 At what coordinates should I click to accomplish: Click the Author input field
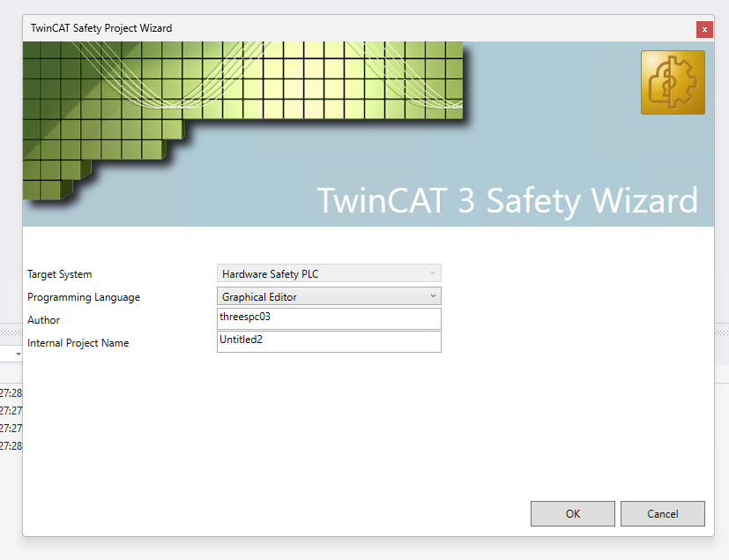[x=329, y=318]
